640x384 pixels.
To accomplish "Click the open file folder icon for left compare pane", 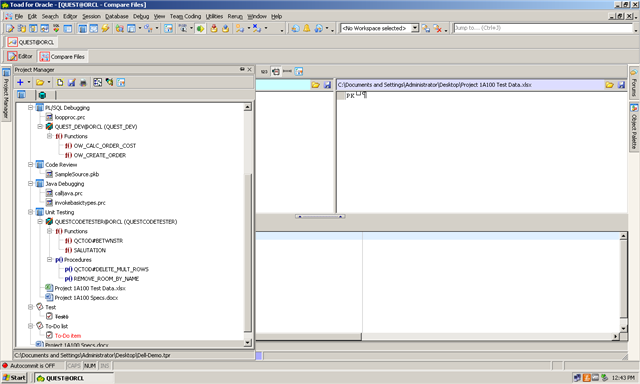I will pyautogui.click(x=315, y=85).
